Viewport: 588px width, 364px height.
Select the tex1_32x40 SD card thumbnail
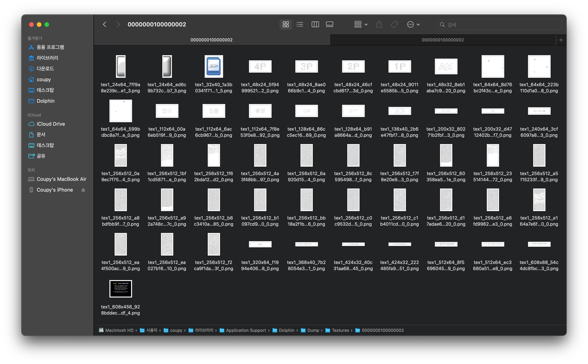pyautogui.click(x=214, y=66)
